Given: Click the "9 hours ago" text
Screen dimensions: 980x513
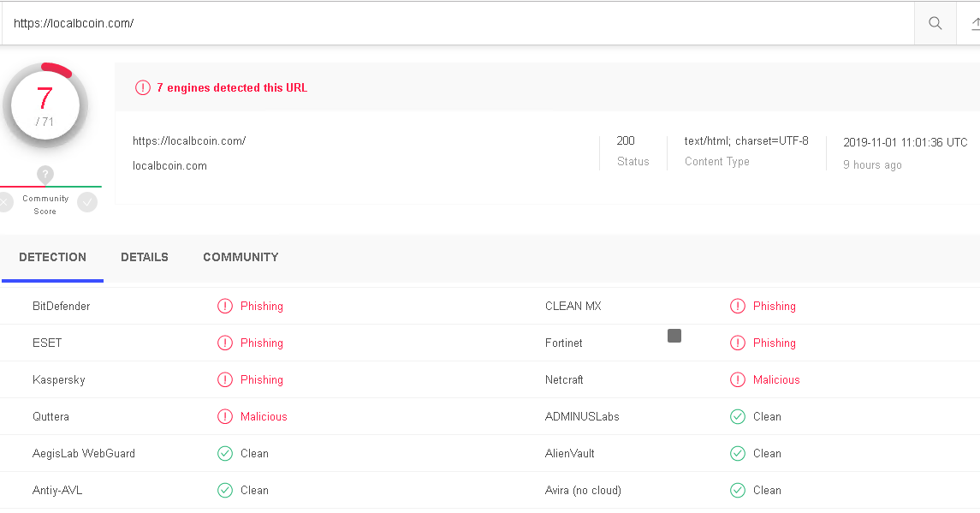Looking at the screenshot, I should click(872, 165).
